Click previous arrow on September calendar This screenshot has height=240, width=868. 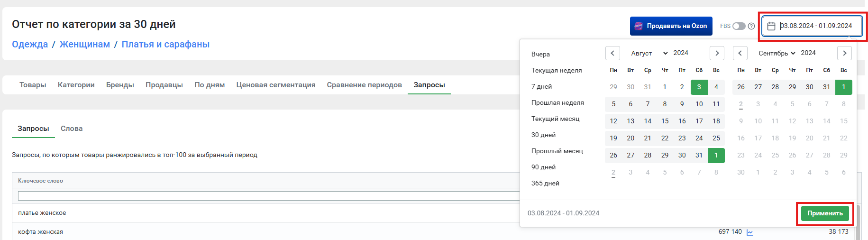pyautogui.click(x=740, y=53)
